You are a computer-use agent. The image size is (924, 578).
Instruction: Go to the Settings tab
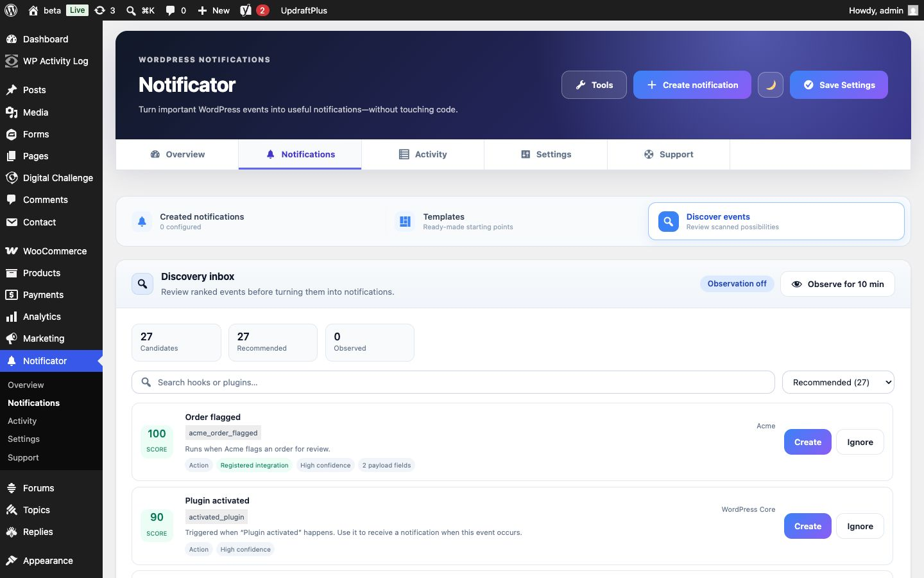(x=545, y=154)
